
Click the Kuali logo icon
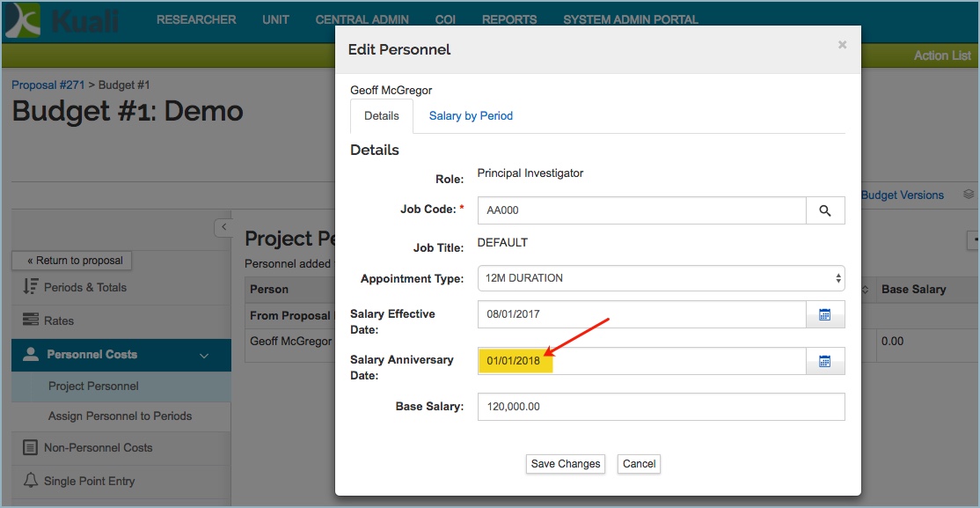click(x=22, y=21)
